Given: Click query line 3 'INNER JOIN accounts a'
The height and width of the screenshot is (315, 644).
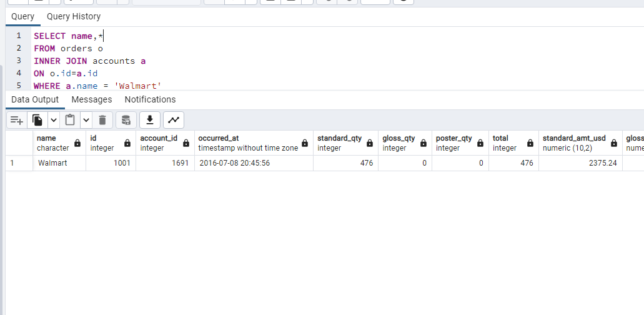Looking at the screenshot, I should point(90,61).
